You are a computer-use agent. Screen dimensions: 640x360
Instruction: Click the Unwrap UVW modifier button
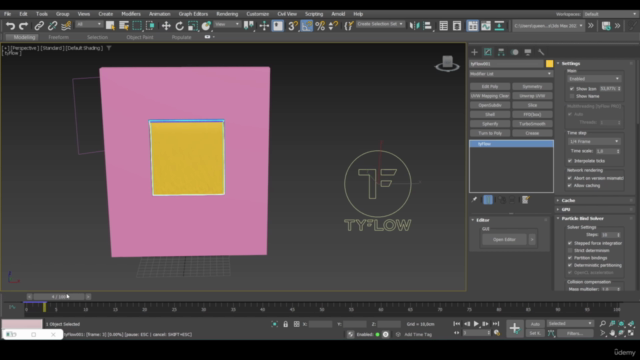[532, 96]
